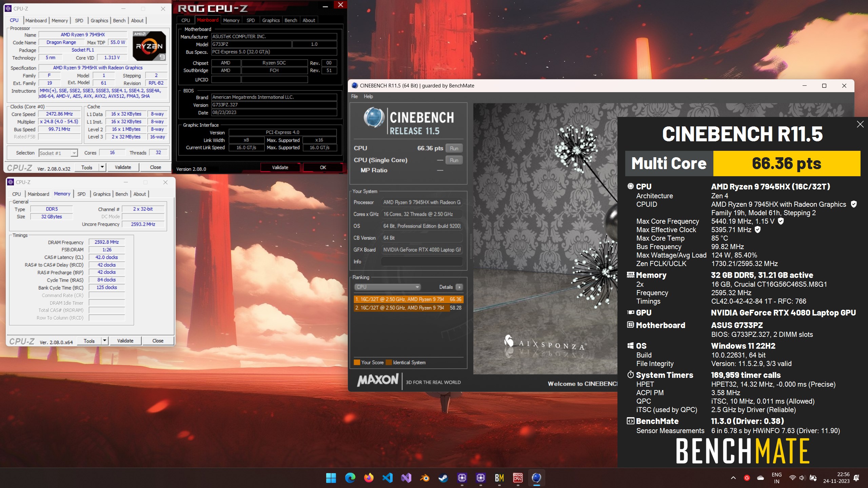This screenshot has height=488, width=868.
Task: Click the Details label in Ranking
Action: [x=446, y=287]
